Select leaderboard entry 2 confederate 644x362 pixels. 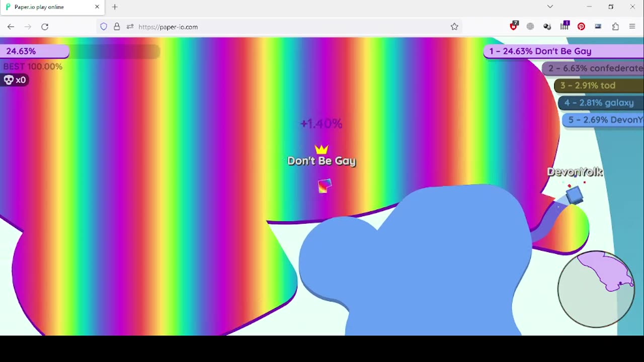pyautogui.click(x=593, y=68)
